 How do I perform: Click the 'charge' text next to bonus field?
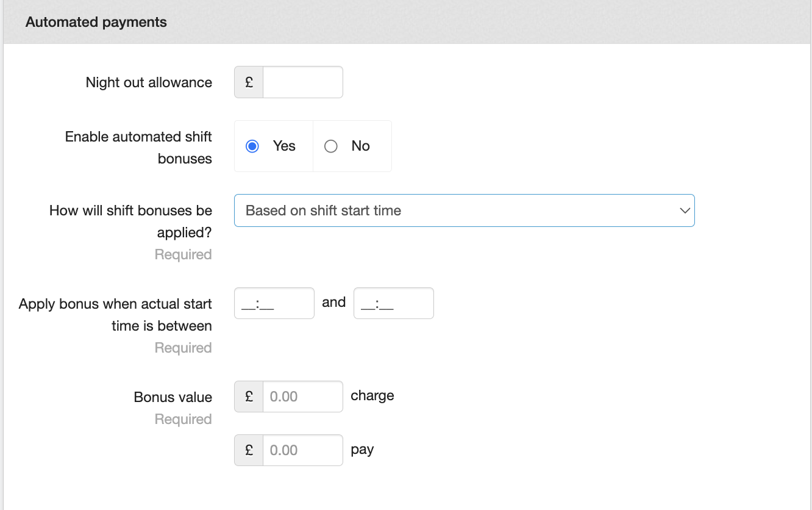coord(372,396)
